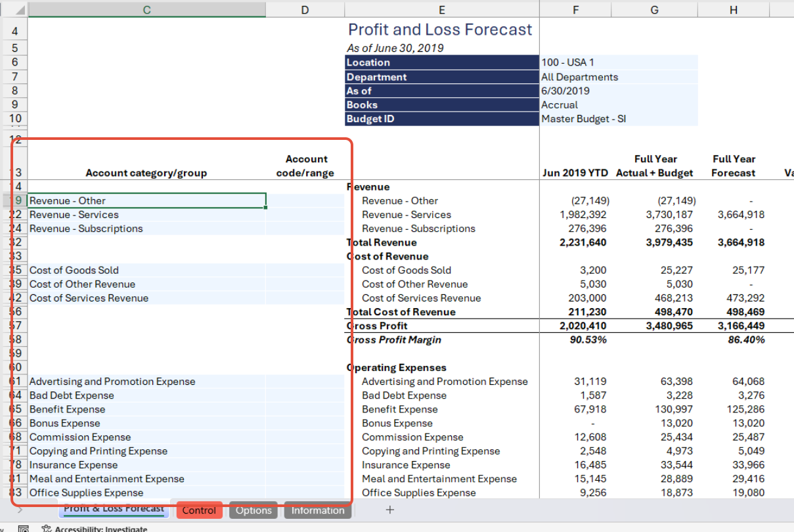Select column F header
The image size is (794, 532).
[576, 9]
